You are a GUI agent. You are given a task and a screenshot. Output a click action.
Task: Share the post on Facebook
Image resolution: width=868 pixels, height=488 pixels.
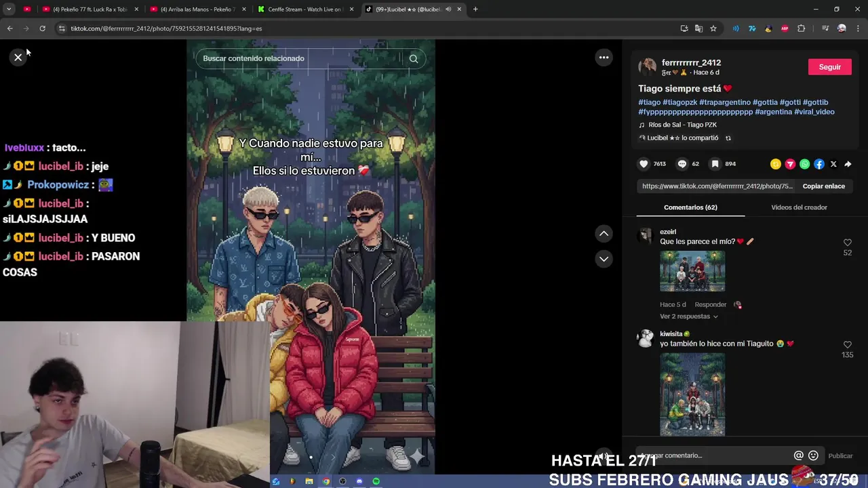(819, 164)
